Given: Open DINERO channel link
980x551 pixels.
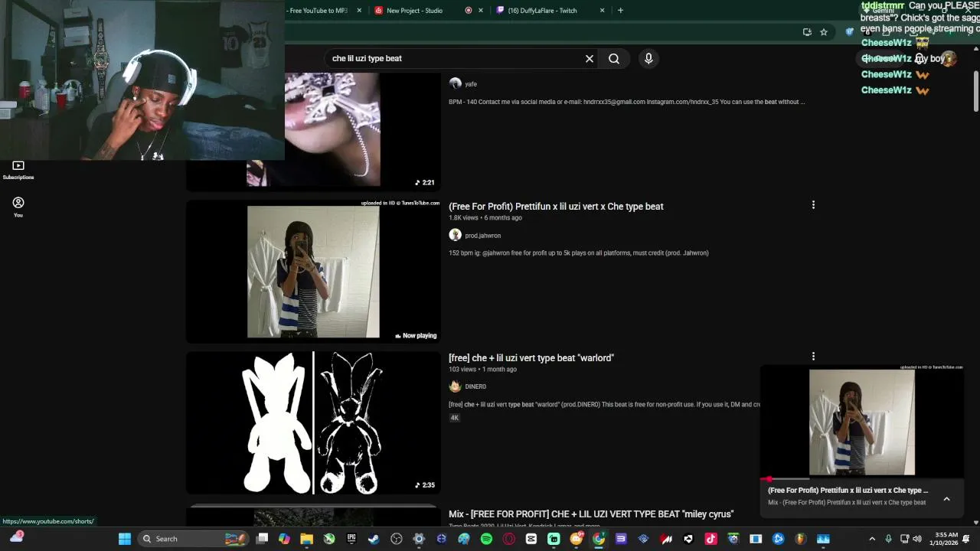Looking at the screenshot, I should pyautogui.click(x=475, y=387).
